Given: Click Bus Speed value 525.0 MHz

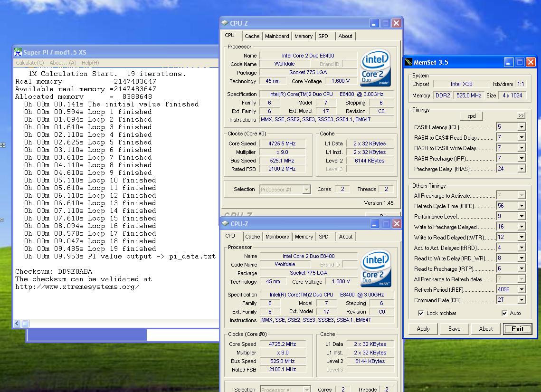Looking at the screenshot, I should [282, 361].
